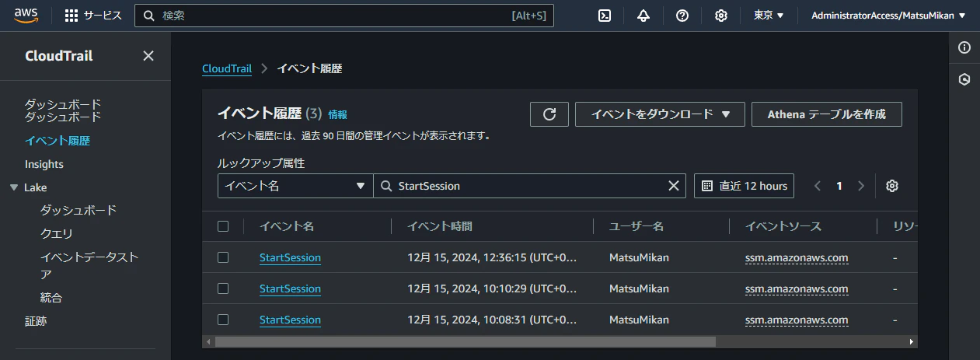Open イベントデータストア in sidebar
The image size is (980, 360).
tap(89, 265)
